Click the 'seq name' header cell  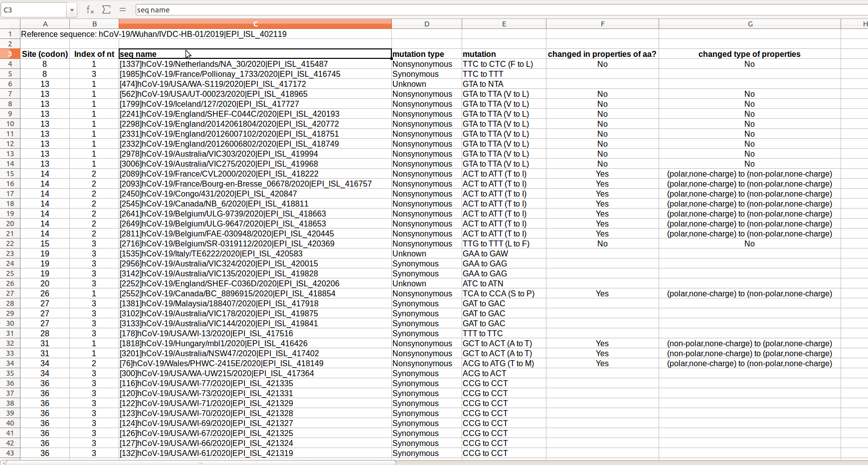point(255,54)
